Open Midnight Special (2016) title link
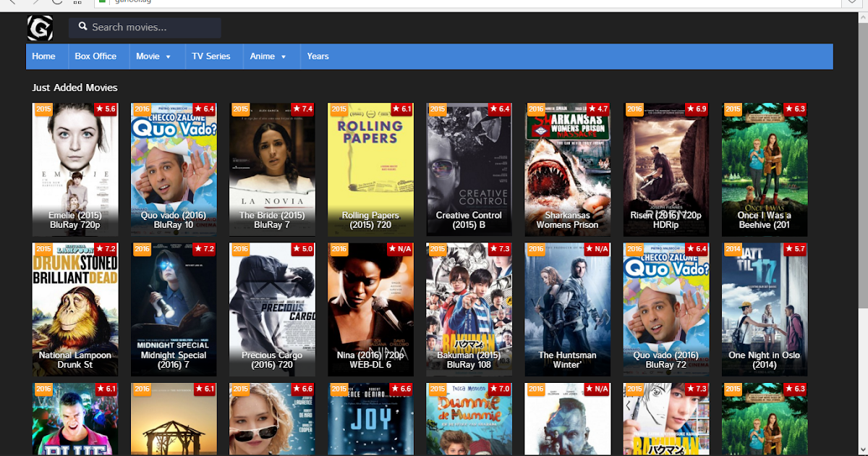The image size is (868, 456). 174,360
